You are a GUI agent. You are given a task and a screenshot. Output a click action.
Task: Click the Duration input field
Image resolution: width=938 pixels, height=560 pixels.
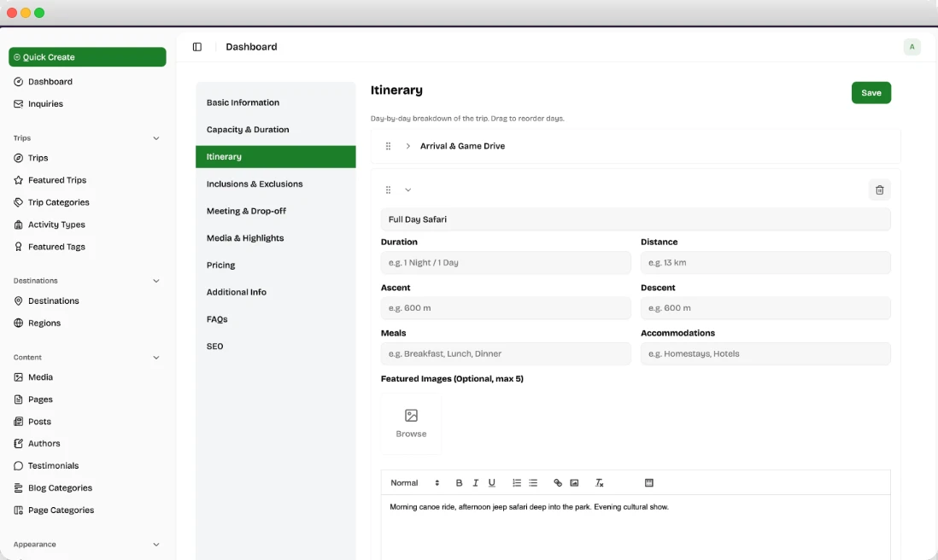506,262
